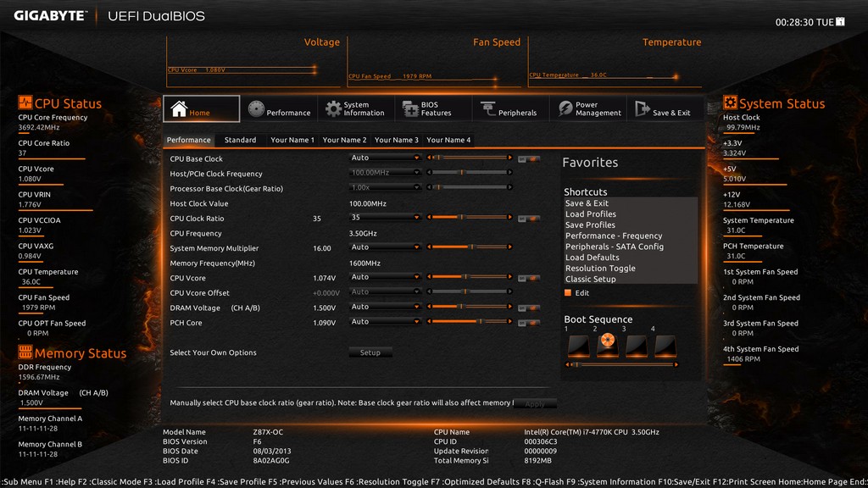Select boot sequence slot 4

click(665, 346)
